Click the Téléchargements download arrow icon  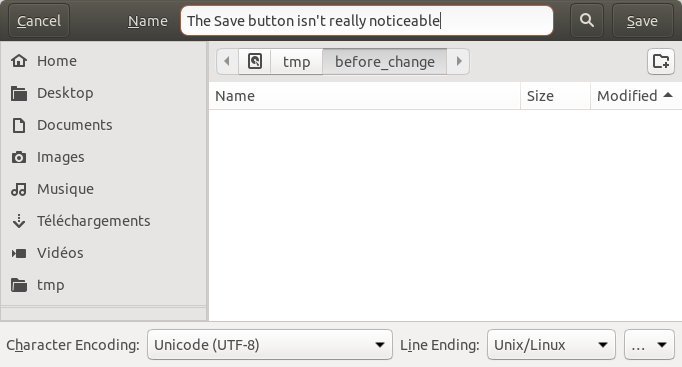click(19, 221)
